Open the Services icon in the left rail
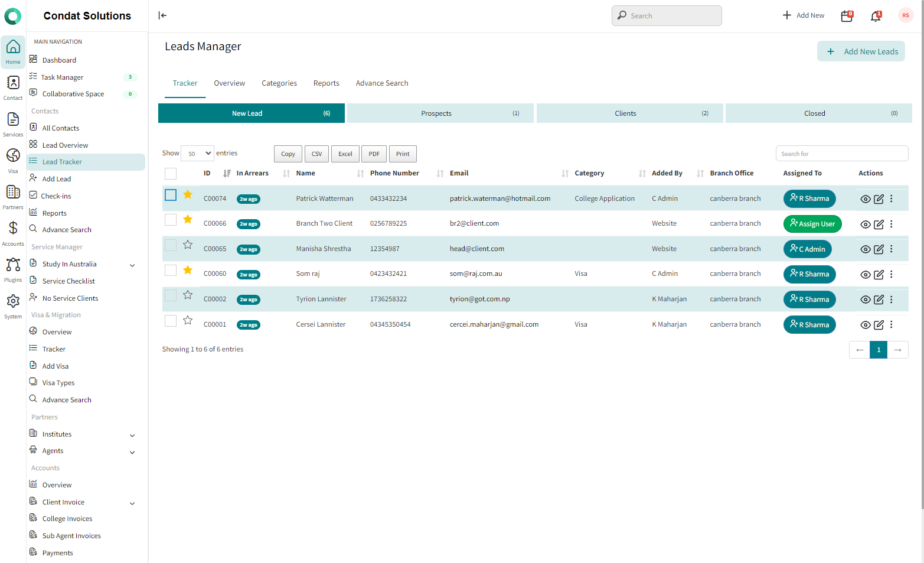This screenshot has height=563, width=924. 13,125
